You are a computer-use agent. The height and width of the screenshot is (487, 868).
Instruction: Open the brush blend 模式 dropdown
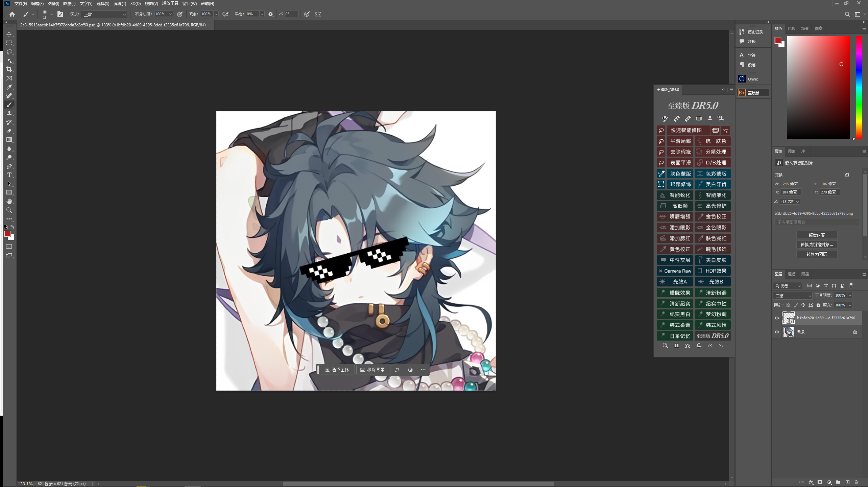coord(104,14)
